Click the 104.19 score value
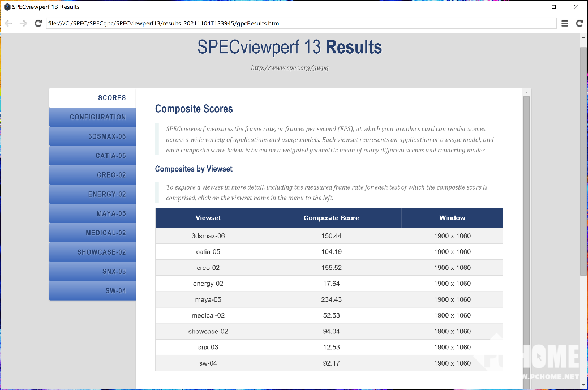Screen dimensions: 588x390 click(332, 252)
